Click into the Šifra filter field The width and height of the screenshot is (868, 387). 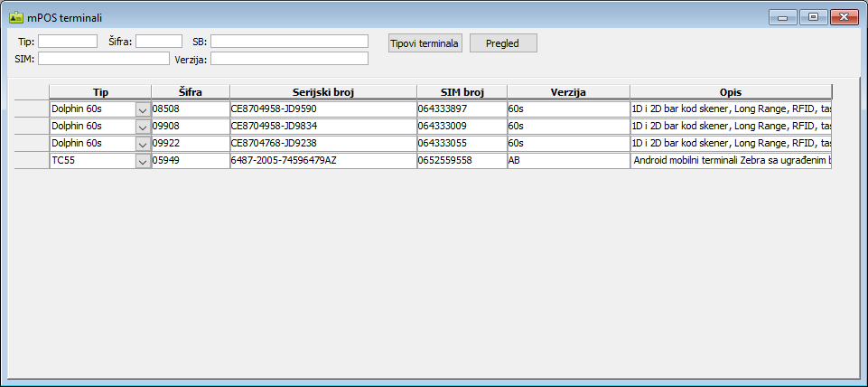(159, 41)
